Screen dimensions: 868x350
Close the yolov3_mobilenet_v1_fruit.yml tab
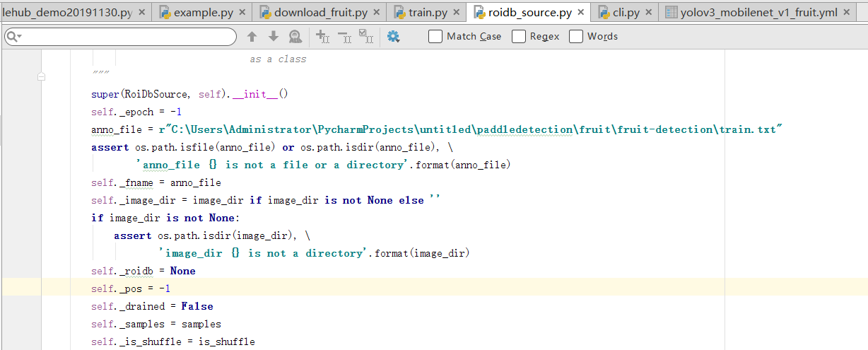(848, 13)
